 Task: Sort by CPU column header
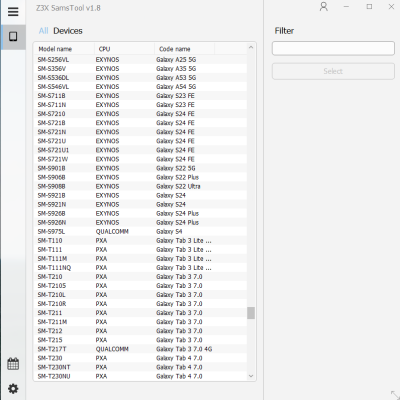pos(124,49)
